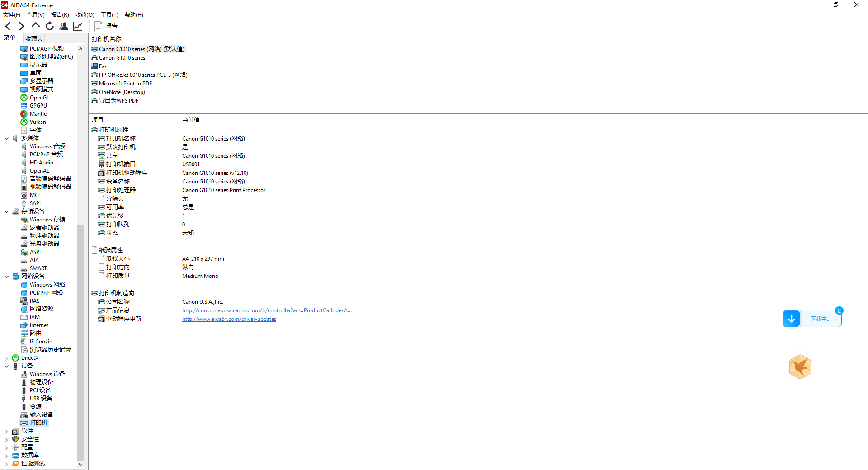Switch to the 收藏夹 tab
This screenshot has height=470, width=868.
pyautogui.click(x=34, y=38)
